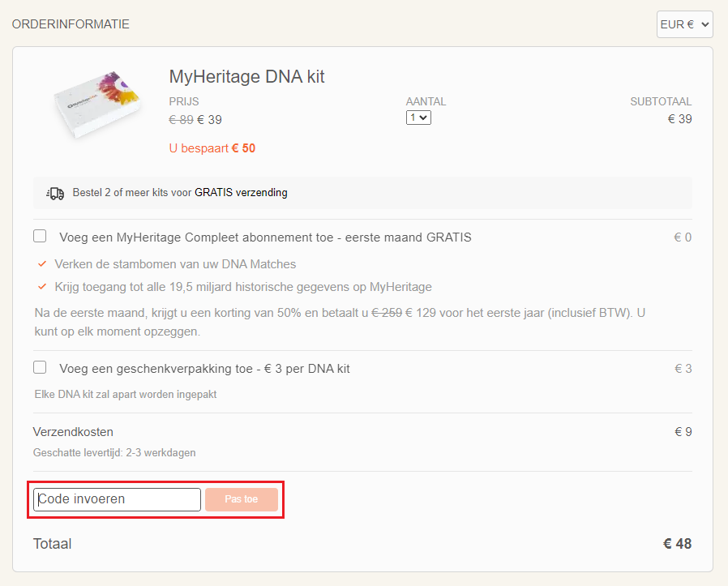Check the geschenkverpakking option

coord(40,367)
